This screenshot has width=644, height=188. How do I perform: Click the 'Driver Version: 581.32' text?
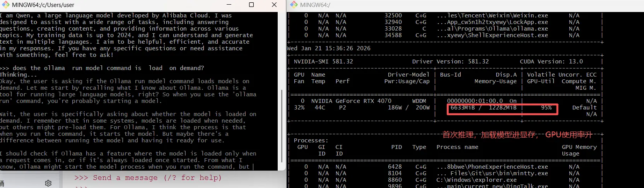click(451, 62)
